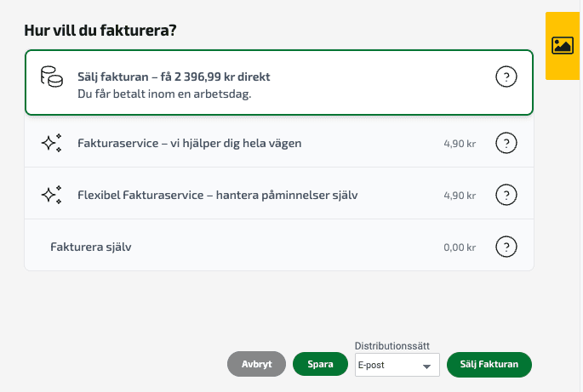Image resolution: width=583 pixels, height=392 pixels.
Task: Show help for Fakturaservice option
Action: [x=506, y=144]
